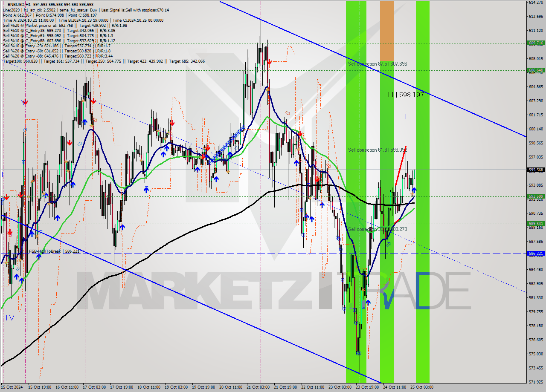The height and width of the screenshot is (392, 546).
Task: Click the 573.455 price axis label
Action: pyautogui.click(x=536, y=368)
